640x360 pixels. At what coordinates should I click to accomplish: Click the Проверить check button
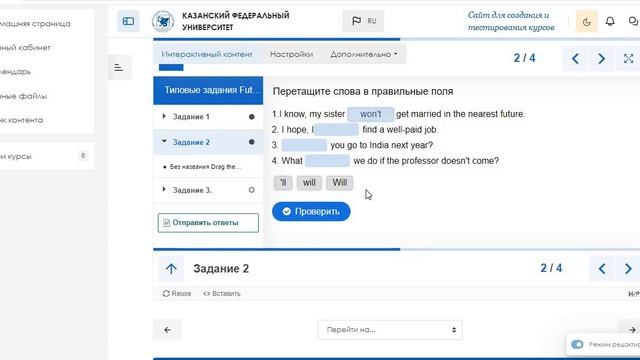click(x=311, y=211)
